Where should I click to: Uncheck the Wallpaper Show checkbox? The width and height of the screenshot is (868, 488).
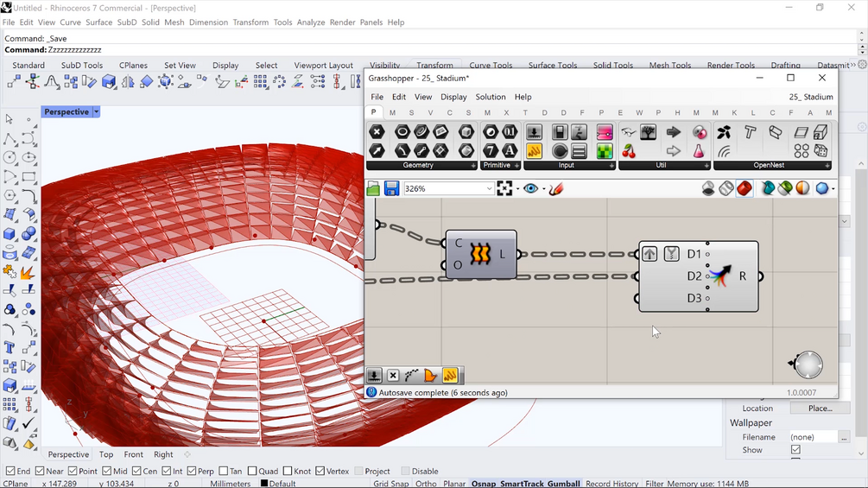click(795, 450)
